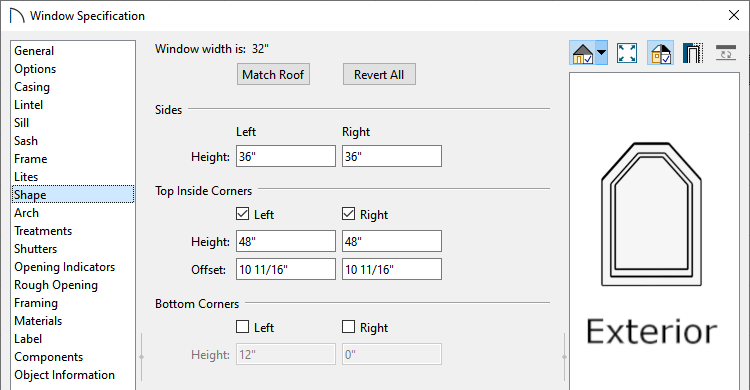Toggle the color house preview icon

tap(661, 53)
